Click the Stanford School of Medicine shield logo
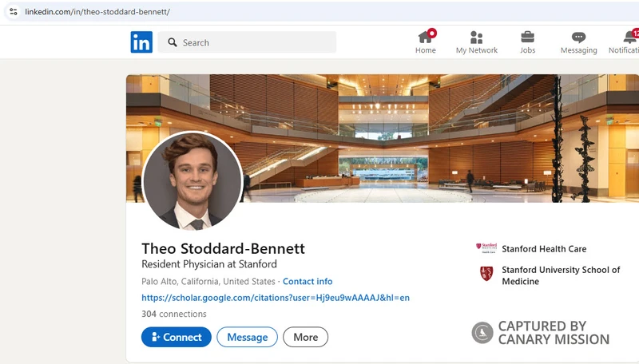This screenshot has height=364, width=639. (486, 274)
